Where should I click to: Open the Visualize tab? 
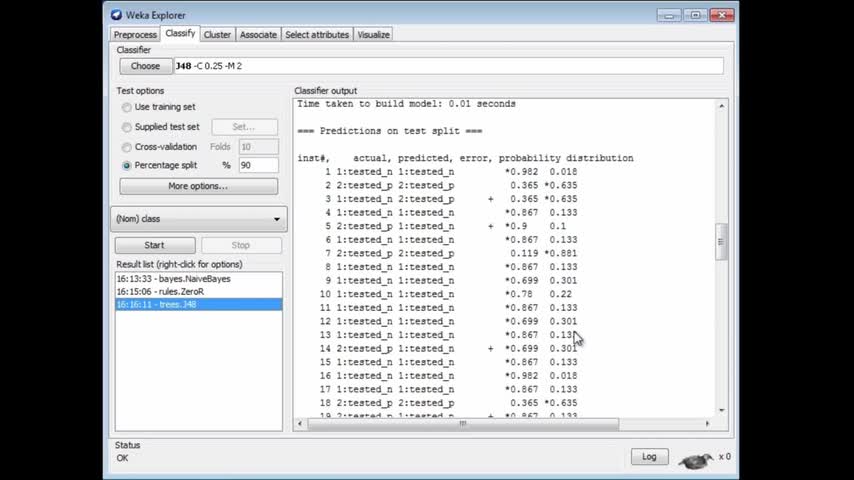point(374,34)
